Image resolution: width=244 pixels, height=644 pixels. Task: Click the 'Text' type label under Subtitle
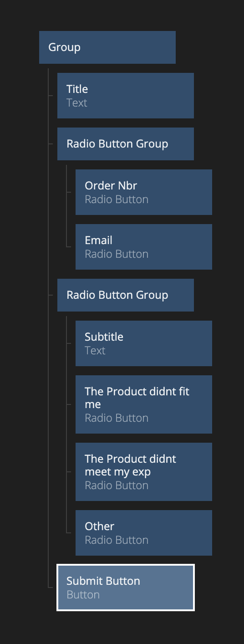(95, 351)
